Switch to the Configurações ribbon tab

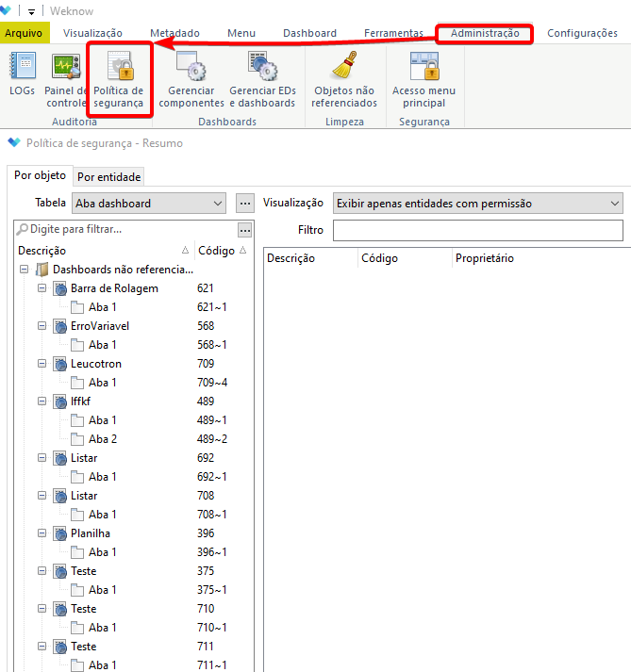coord(583,33)
